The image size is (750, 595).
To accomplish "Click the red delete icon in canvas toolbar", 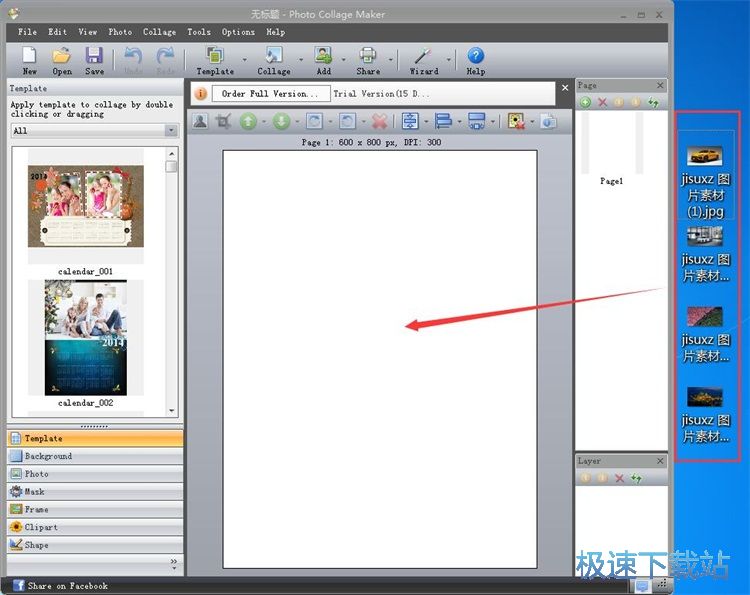I will (x=379, y=121).
